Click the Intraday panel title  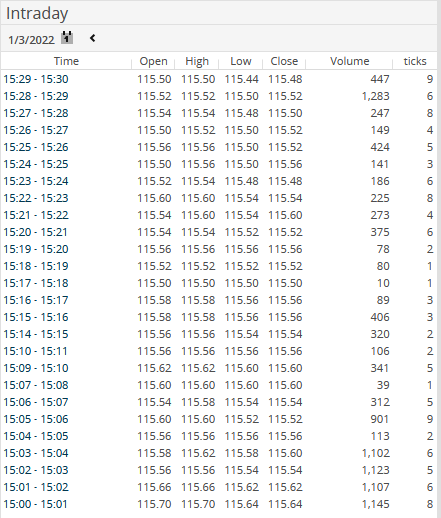coord(37,14)
